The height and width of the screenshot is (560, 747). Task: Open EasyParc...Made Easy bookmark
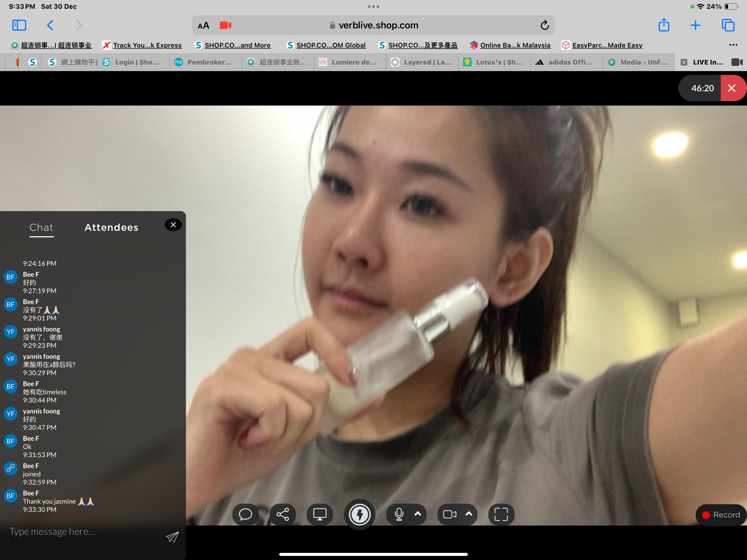602,45
